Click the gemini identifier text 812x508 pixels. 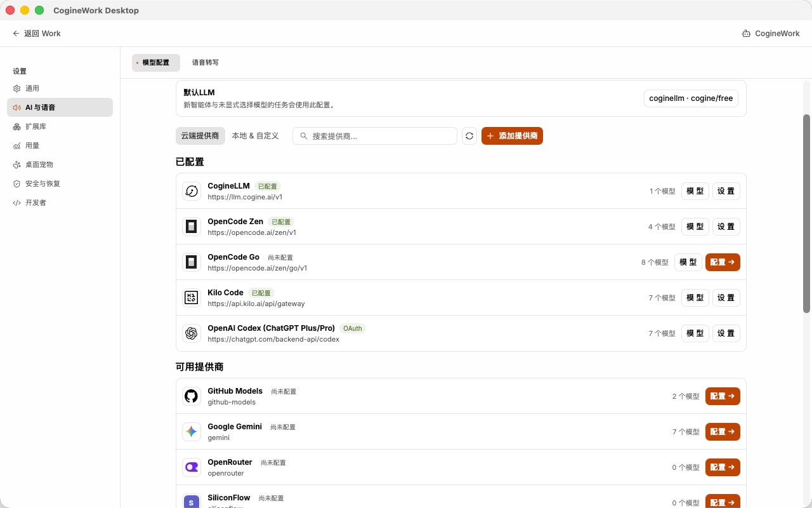coord(219,438)
